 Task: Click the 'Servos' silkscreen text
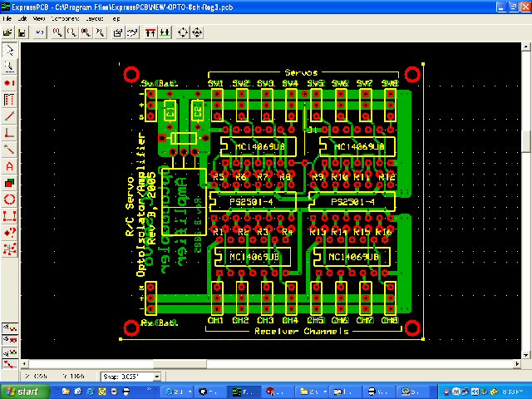[301, 72]
